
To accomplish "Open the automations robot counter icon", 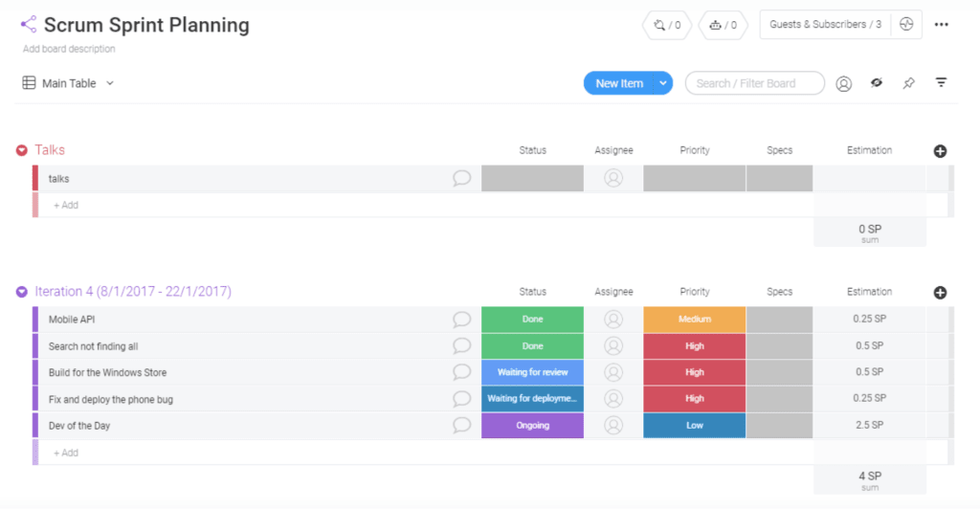I will point(723,25).
